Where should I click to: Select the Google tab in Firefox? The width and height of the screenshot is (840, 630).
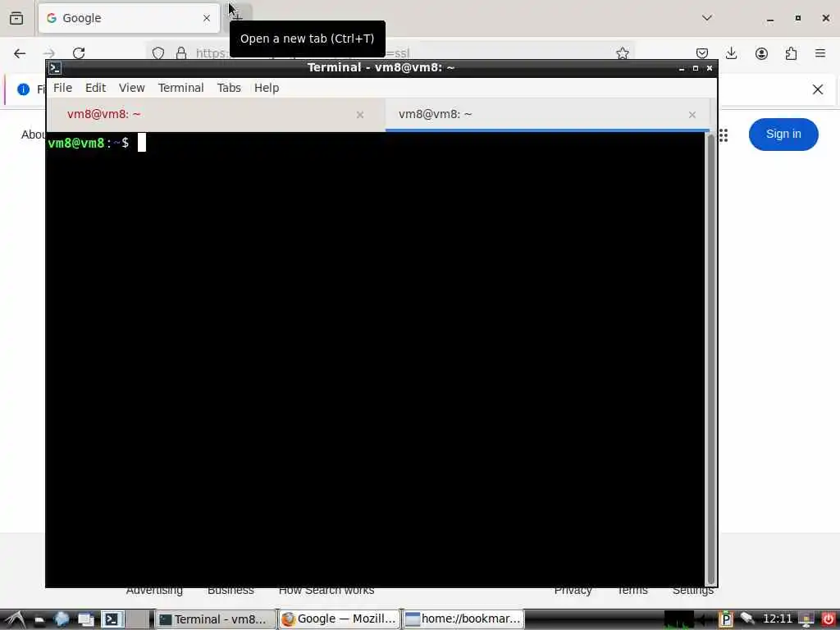coord(129,18)
